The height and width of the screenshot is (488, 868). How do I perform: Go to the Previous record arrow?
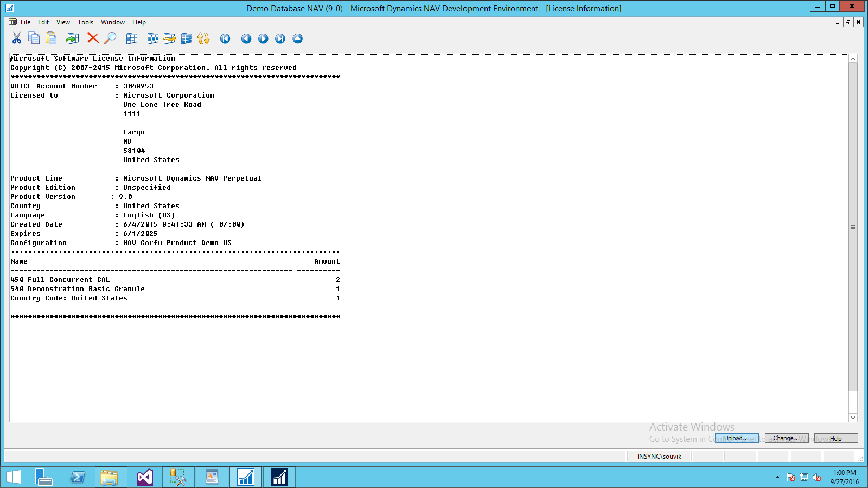click(246, 38)
